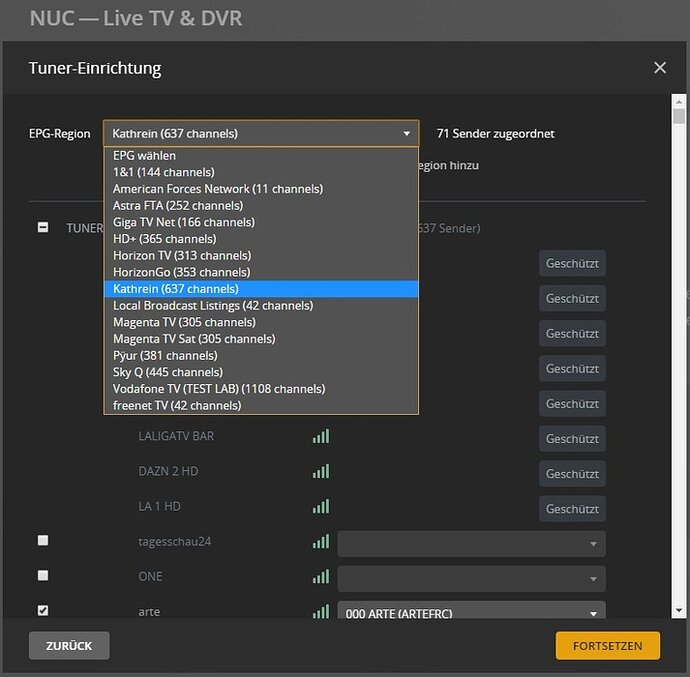Click signal strength icon for LA 1 HD
The image size is (690, 677).
[x=321, y=507]
